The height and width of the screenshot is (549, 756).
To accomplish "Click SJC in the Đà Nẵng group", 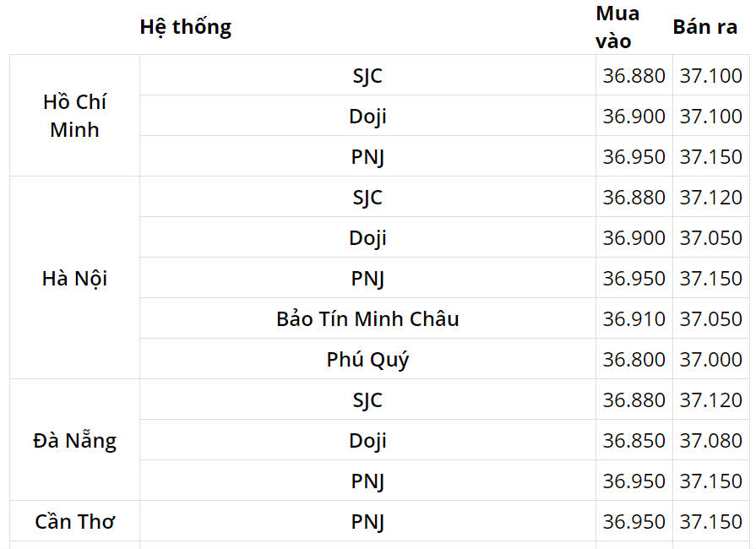I will 367,400.
